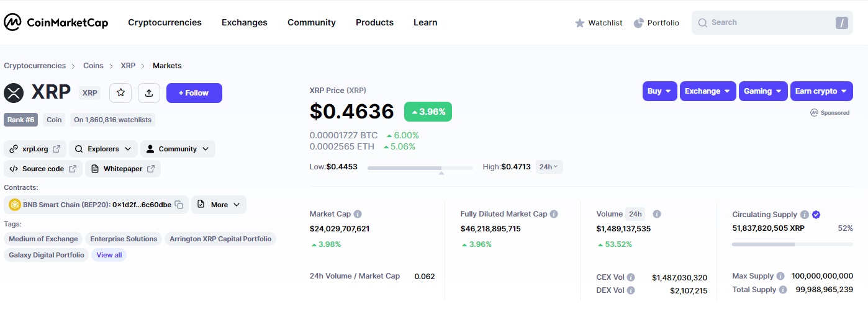This screenshot has height=312, width=868.
Task: Click the Sponsored CoinMarketCap icon
Action: coord(814,113)
